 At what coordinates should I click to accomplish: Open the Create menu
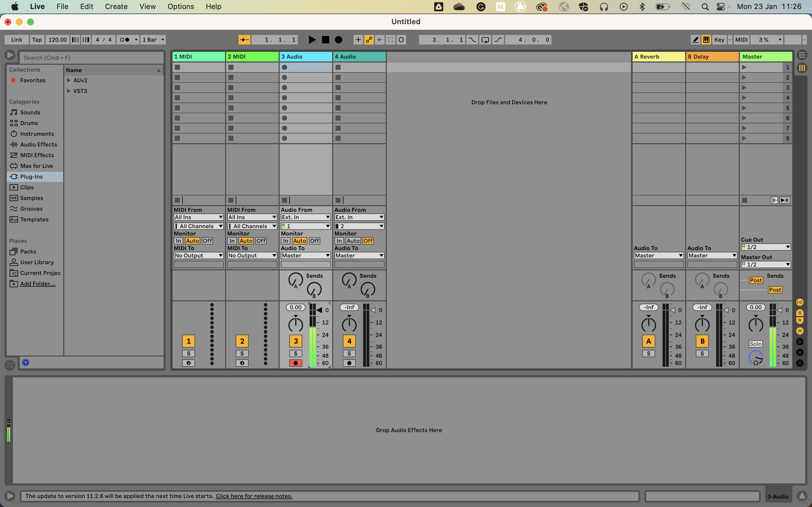(x=116, y=6)
